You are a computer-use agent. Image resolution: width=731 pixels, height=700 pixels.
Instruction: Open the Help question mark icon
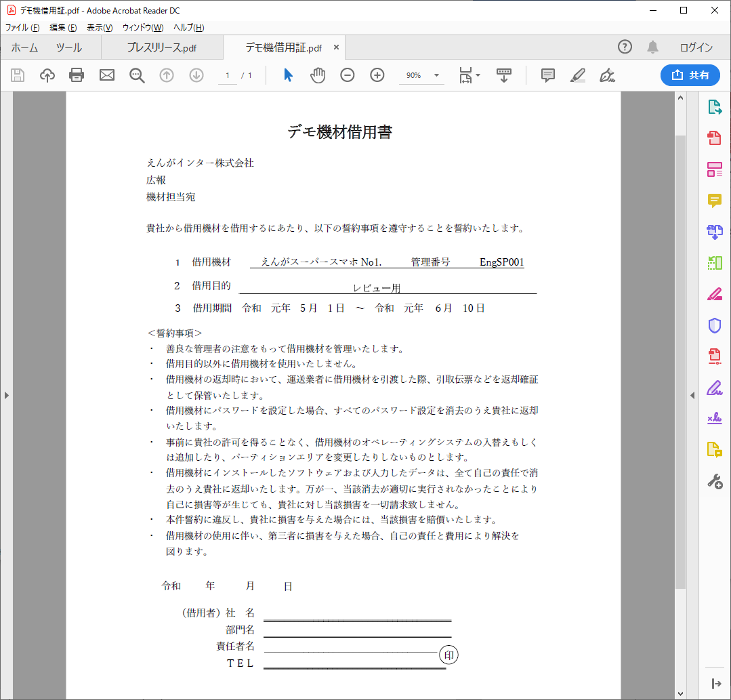point(625,47)
